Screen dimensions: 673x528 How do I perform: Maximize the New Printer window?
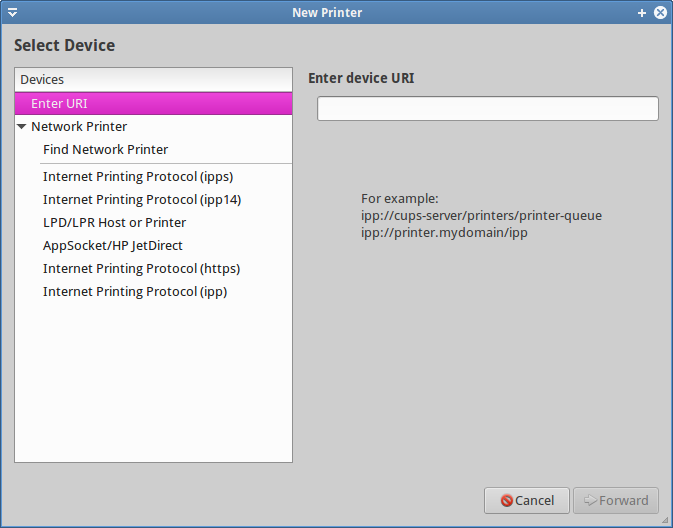click(641, 13)
